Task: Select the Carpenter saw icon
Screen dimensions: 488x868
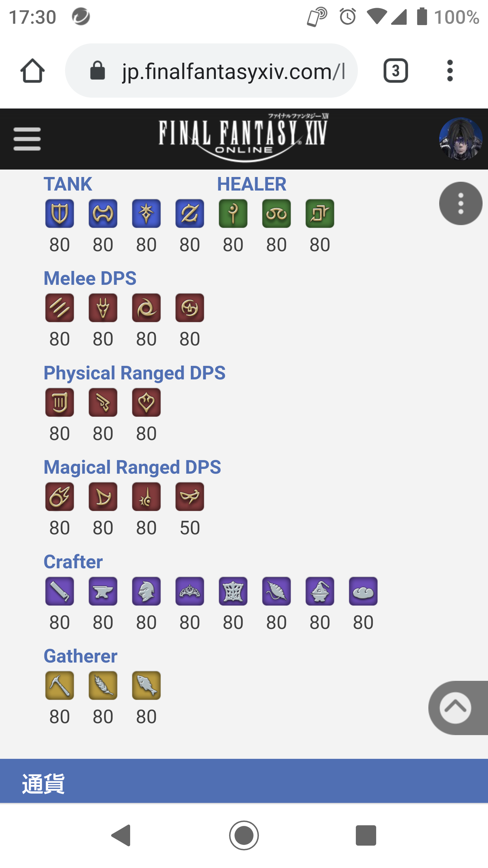Action: coord(60,591)
